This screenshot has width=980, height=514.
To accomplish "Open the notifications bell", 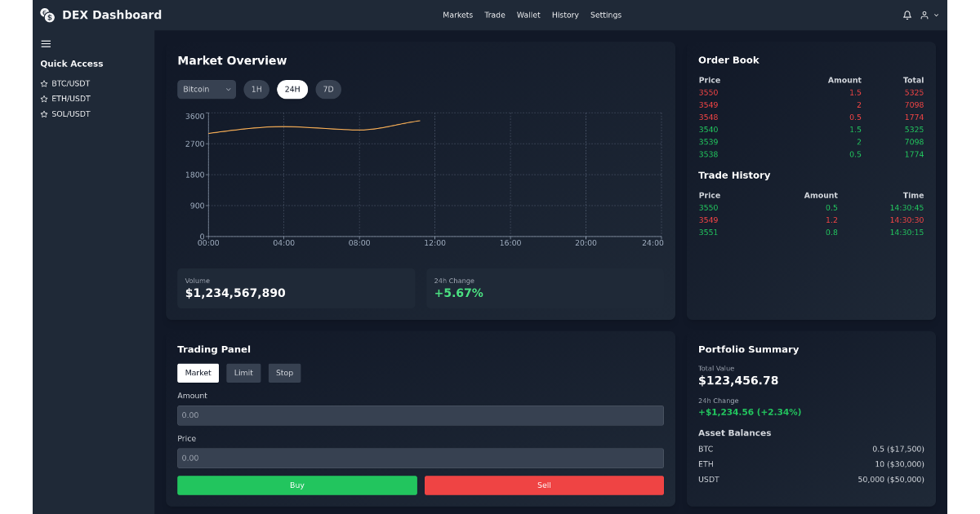I will pyautogui.click(x=906, y=15).
